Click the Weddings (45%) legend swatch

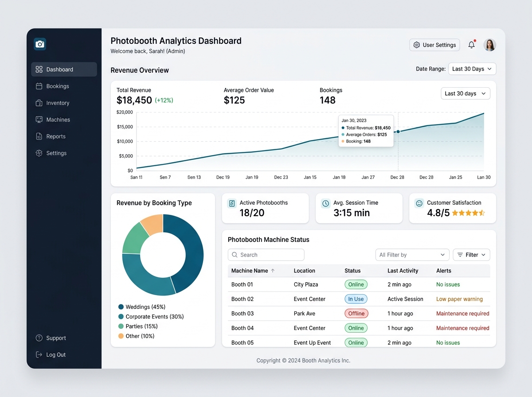pos(121,307)
